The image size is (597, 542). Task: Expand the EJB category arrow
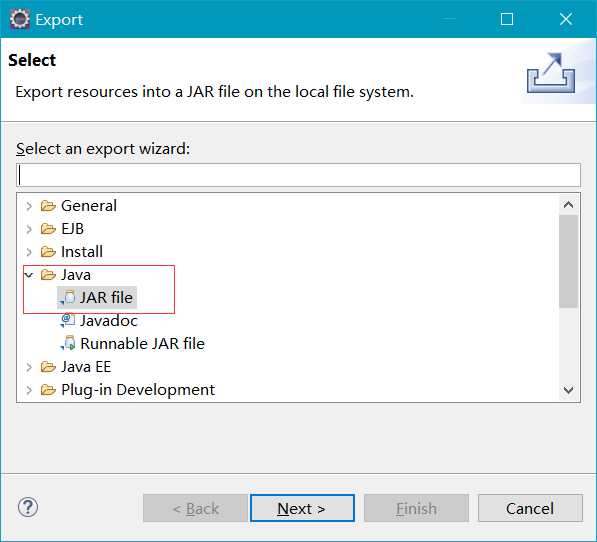click(29, 229)
